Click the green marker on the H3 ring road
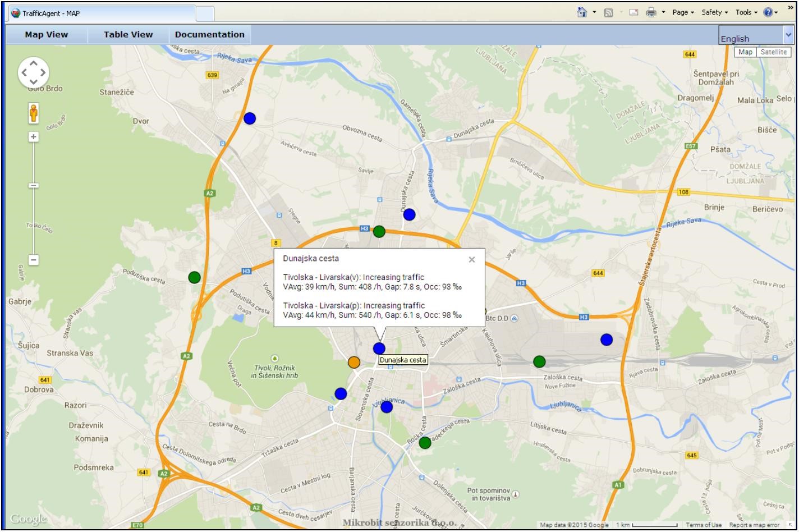 pos(379,231)
